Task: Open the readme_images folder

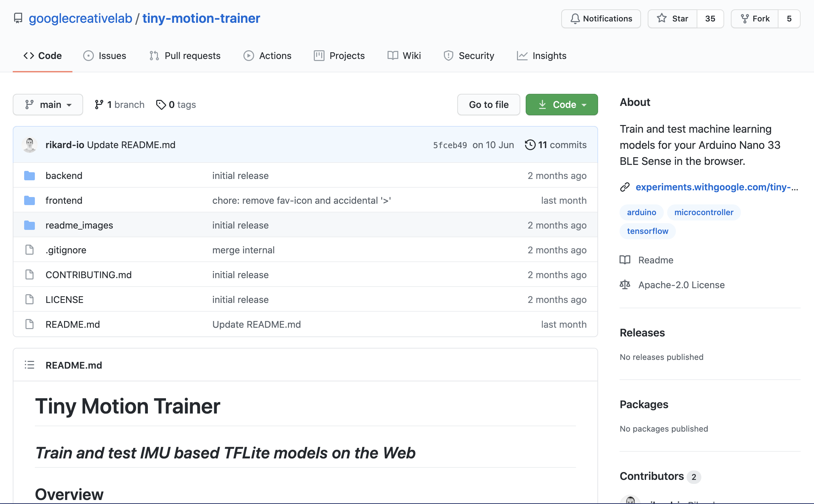Action: click(x=79, y=225)
